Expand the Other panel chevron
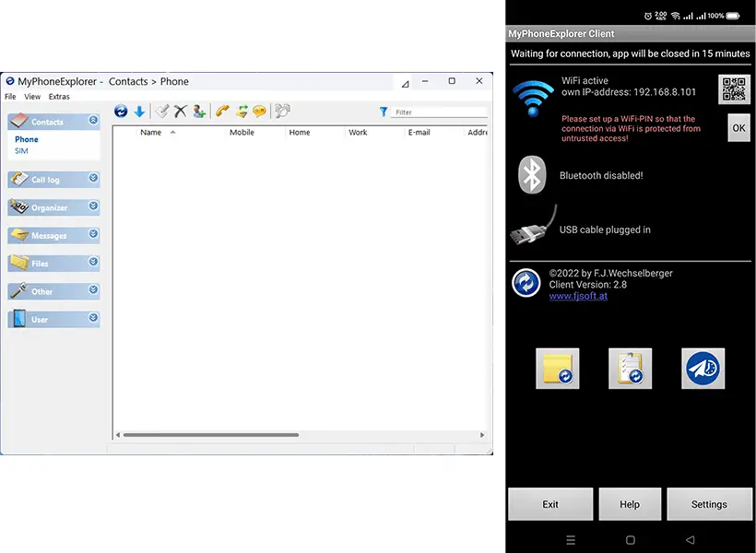Image resolution: width=756 pixels, height=553 pixels. coord(93,289)
